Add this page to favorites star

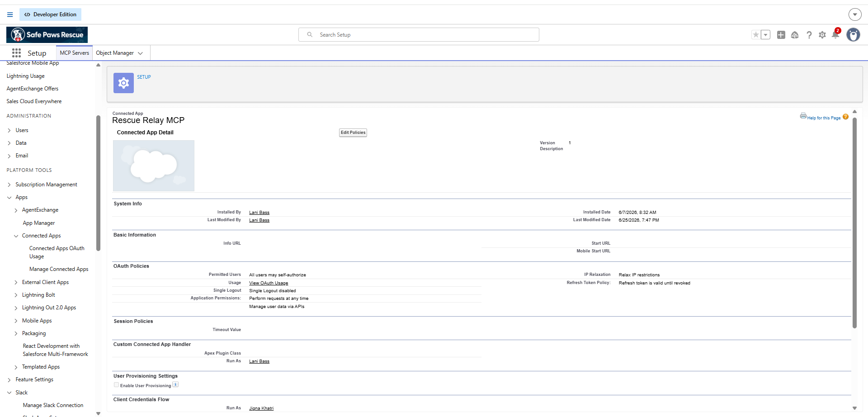756,35
